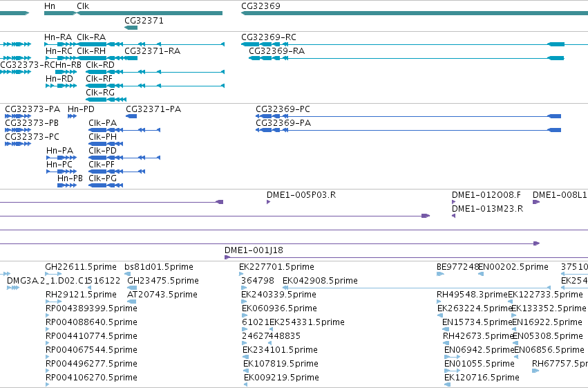Click the CG32371 gene label
Image resolution: width=588 pixels, height=388 pixels.
click(144, 21)
